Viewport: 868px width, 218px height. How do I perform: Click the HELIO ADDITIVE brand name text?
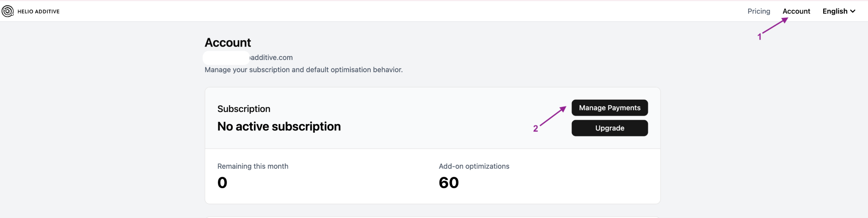click(38, 11)
